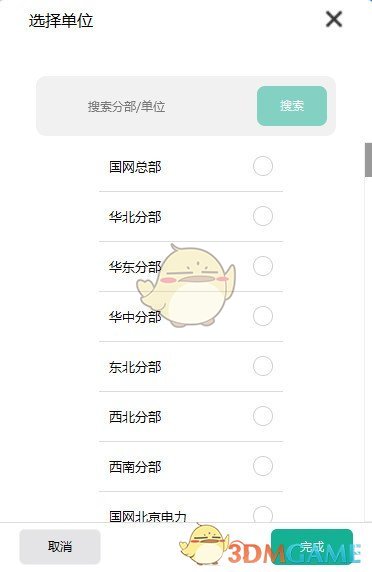
Task: Choose the 西北分部 list entry text
Action: (x=135, y=417)
